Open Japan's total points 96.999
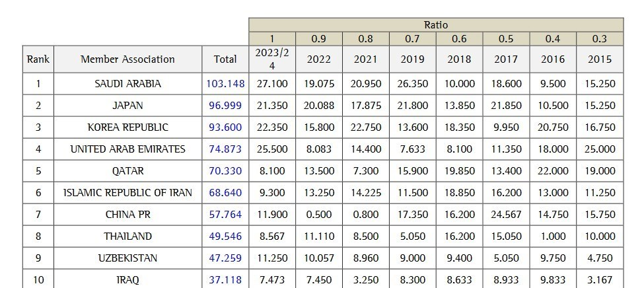Screen dimensions: 644x288 point(225,106)
